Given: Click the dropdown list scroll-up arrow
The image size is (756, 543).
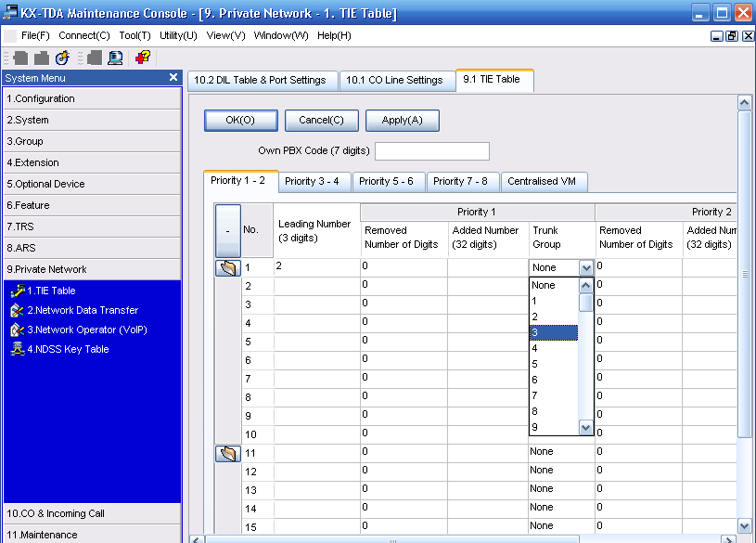Looking at the screenshot, I should point(586,285).
